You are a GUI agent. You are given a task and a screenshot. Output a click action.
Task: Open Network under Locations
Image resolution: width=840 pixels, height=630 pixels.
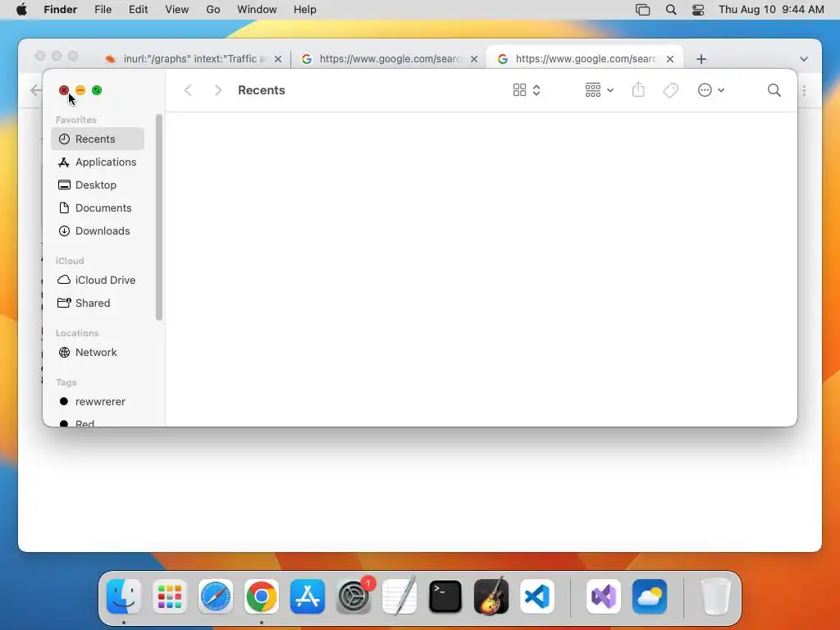coord(98,353)
